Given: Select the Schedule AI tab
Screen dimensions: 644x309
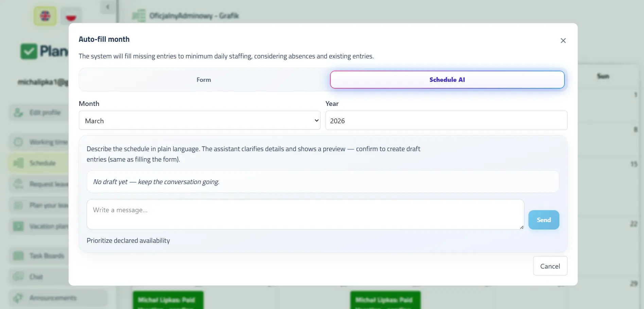Looking at the screenshot, I should coord(447,80).
